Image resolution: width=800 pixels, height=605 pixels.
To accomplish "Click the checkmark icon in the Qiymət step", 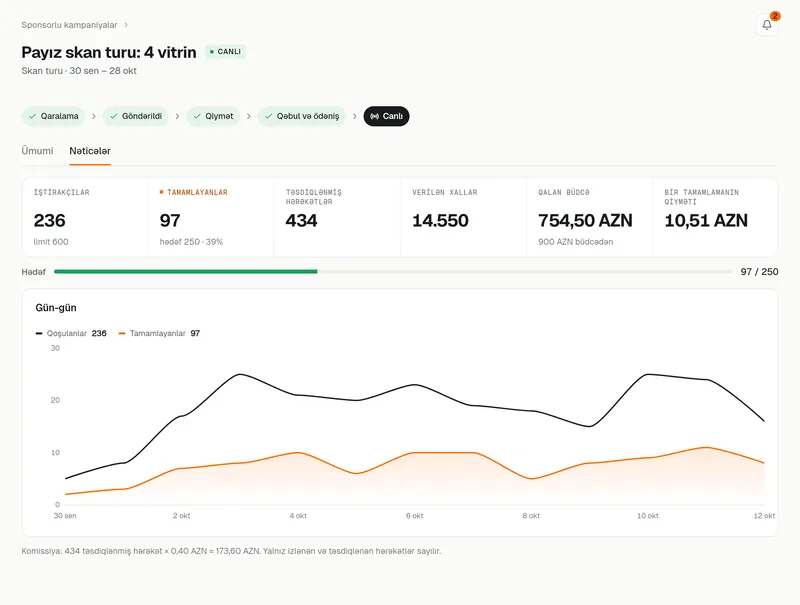I will tap(197, 116).
